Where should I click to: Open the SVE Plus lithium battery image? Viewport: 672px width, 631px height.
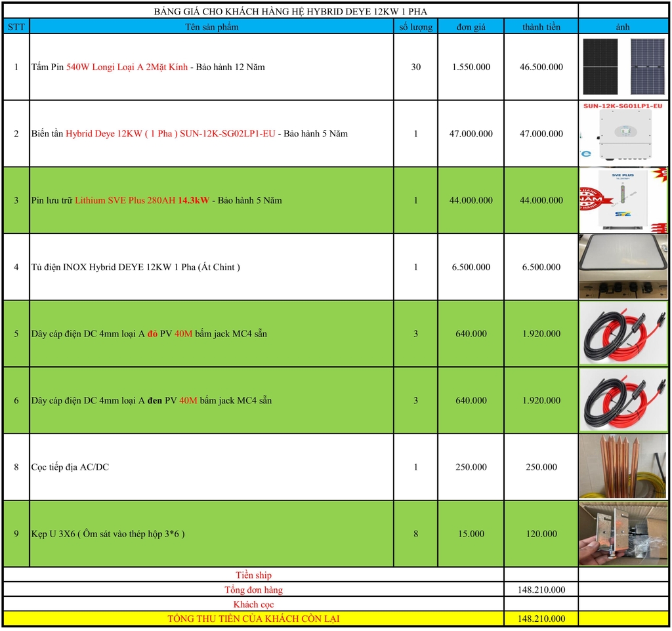[x=623, y=200]
